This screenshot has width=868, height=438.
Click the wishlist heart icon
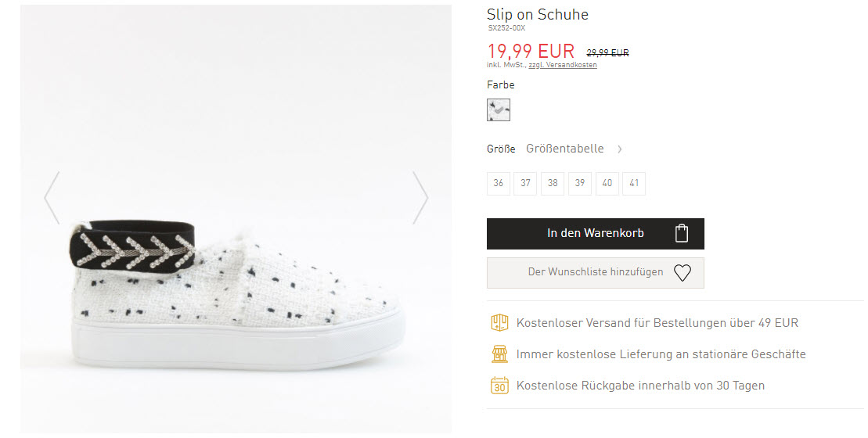tap(682, 273)
